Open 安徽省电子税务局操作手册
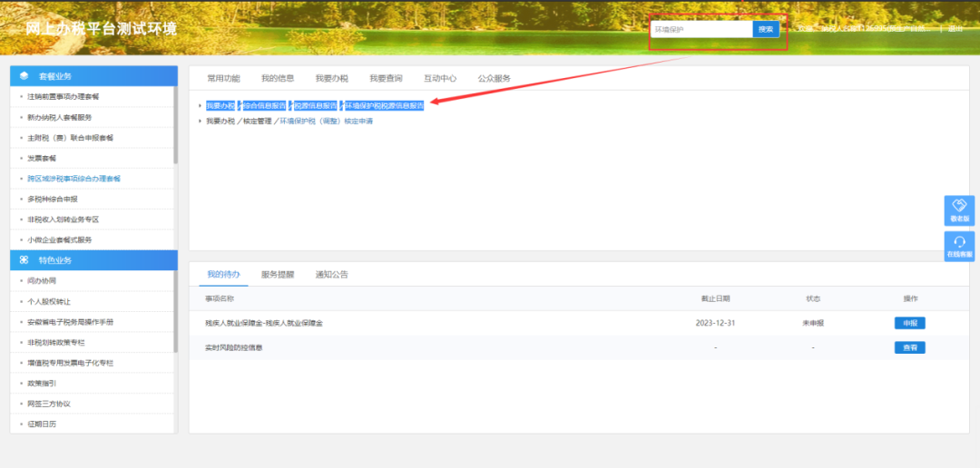980x468 pixels. (70, 322)
